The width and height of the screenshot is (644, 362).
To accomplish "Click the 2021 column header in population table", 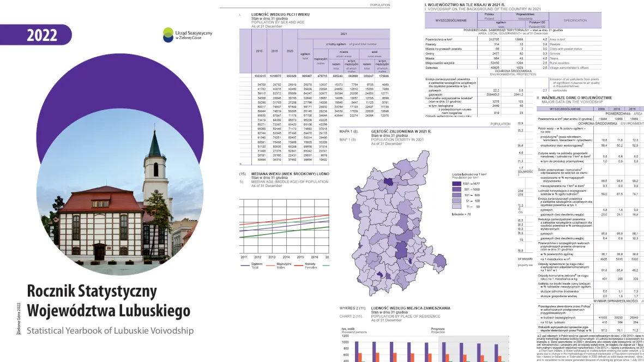I will [x=344, y=33].
